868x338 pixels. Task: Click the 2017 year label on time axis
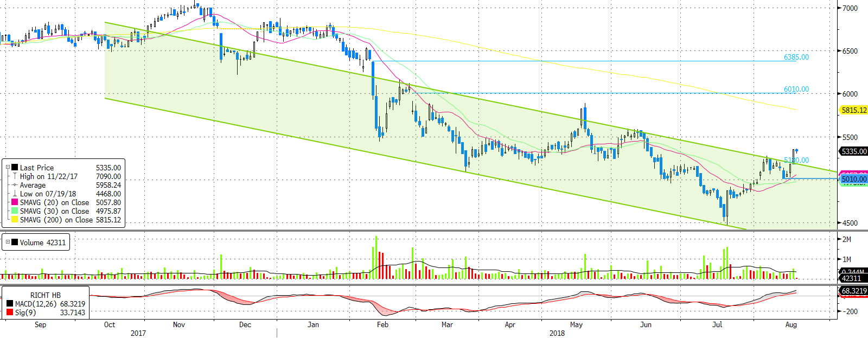(138, 333)
